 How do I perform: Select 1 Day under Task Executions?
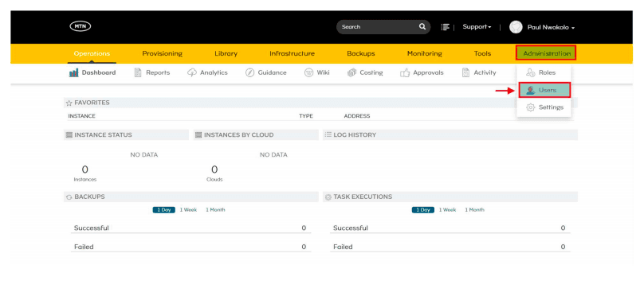tap(423, 210)
